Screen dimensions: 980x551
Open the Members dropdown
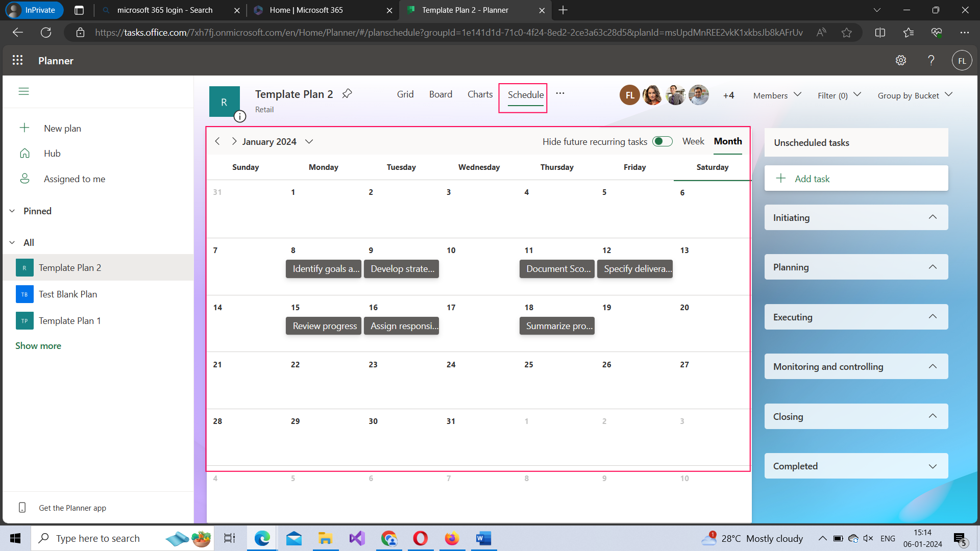pyautogui.click(x=777, y=95)
